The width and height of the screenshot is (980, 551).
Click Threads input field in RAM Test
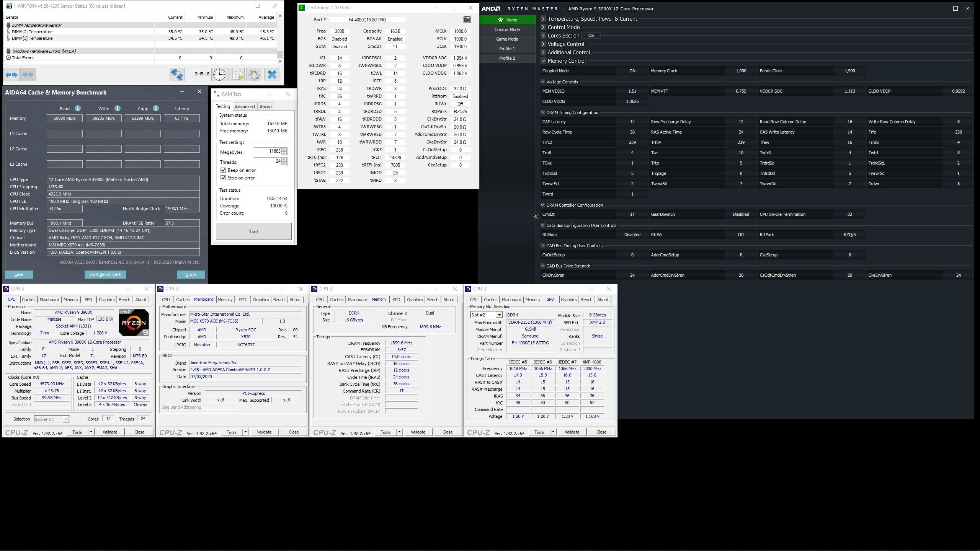coord(268,161)
